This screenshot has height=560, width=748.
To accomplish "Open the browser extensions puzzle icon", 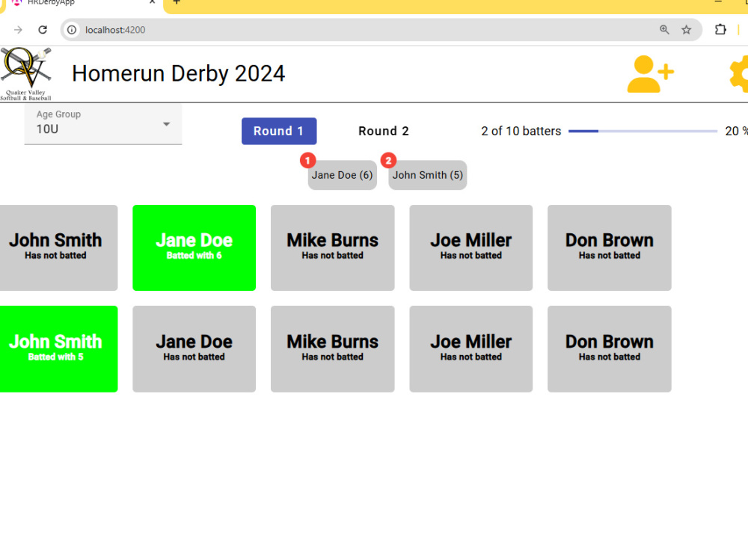I will coord(720,30).
